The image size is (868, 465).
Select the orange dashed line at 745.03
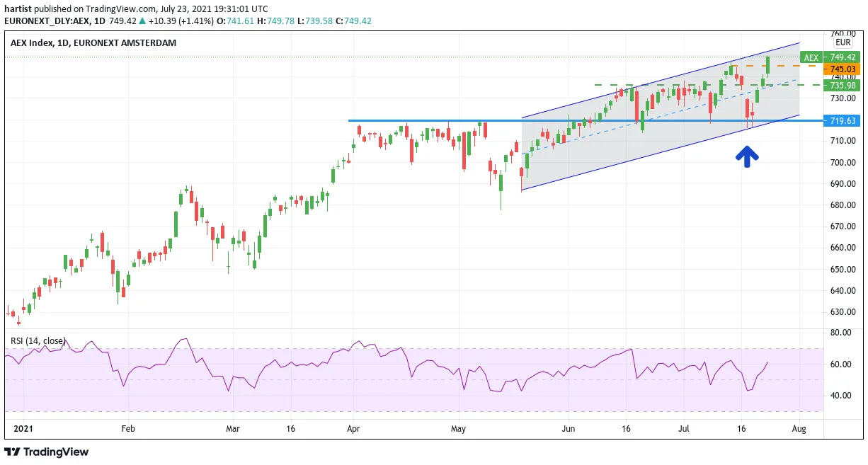(x=778, y=66)
